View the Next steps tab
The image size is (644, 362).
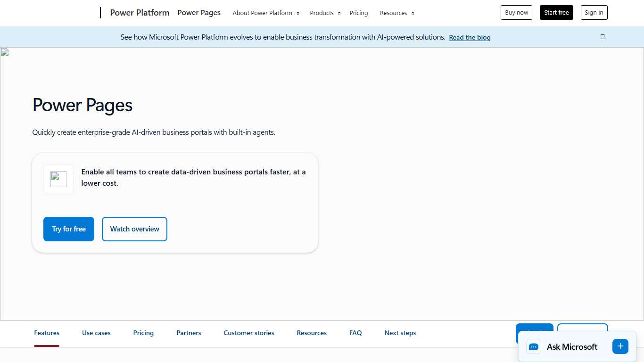point(400,333)
